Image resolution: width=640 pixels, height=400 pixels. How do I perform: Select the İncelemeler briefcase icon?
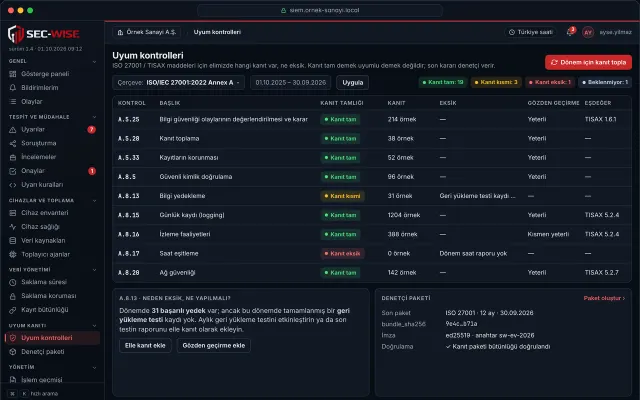pos(13,157)
